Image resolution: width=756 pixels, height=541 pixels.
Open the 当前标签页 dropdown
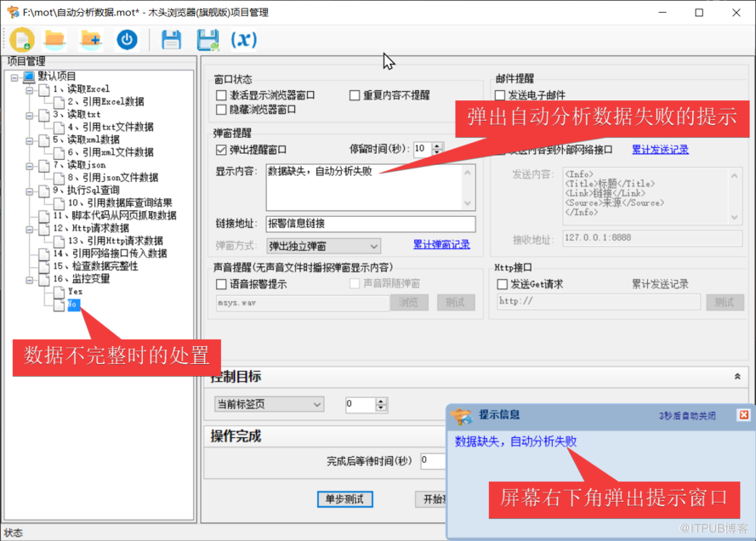[x=269, y=404]
